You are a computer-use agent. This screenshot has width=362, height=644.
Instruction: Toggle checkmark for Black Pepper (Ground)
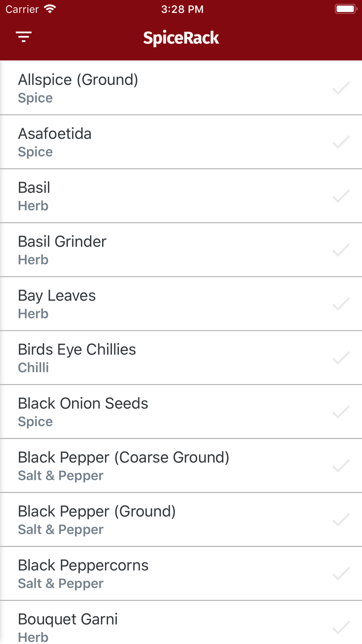pyautogui.click(x=341, y=520)
